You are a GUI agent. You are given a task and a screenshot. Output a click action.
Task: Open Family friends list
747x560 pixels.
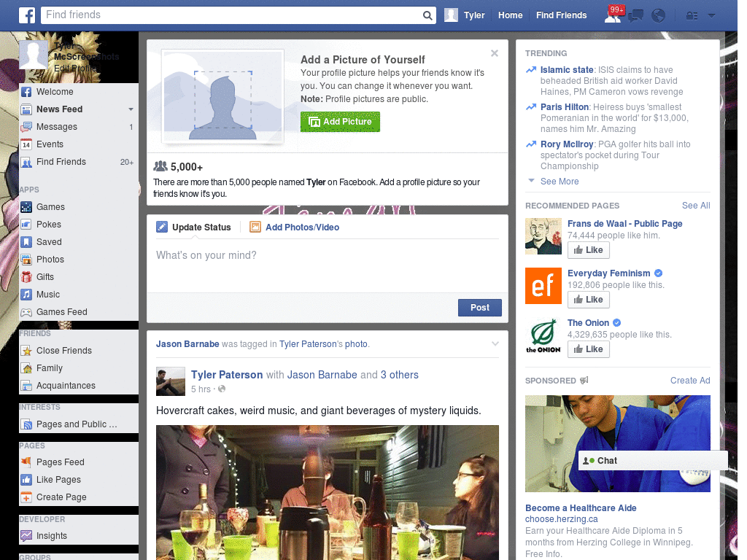click(79, 368)
